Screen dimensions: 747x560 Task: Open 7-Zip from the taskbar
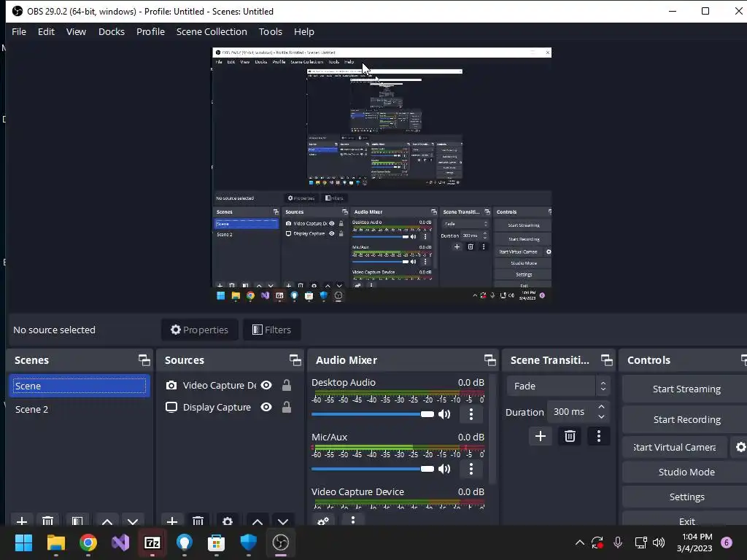152,542
